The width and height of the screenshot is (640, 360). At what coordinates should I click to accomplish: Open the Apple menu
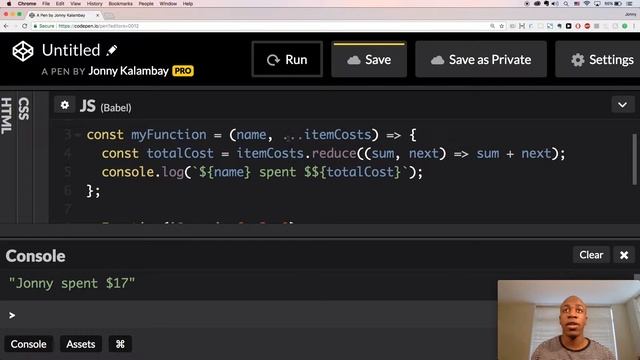[x=9, y=4]
